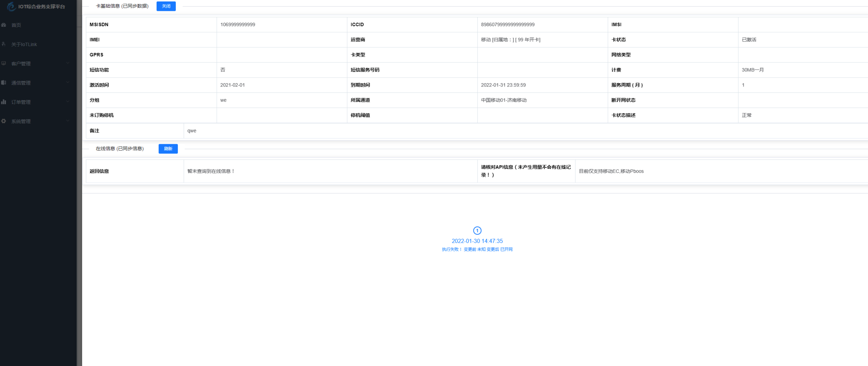
Task: Click the gear icon for 系统管理
Action: tap(4, 121)
